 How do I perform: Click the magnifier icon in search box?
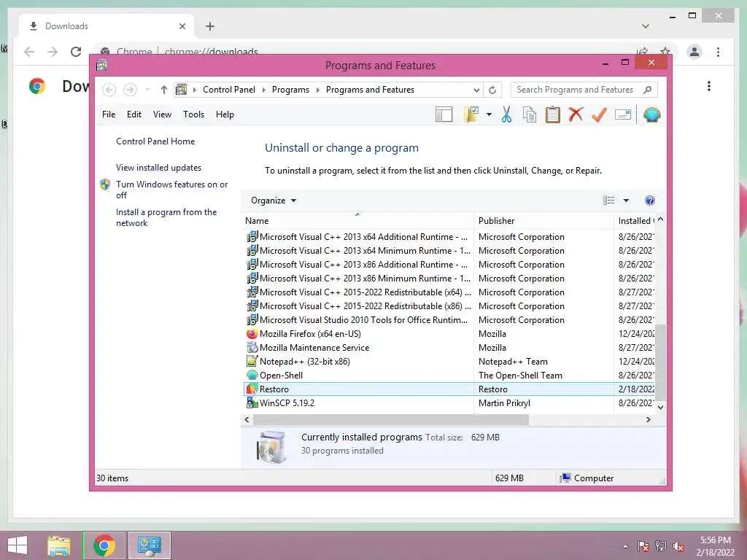648,90
